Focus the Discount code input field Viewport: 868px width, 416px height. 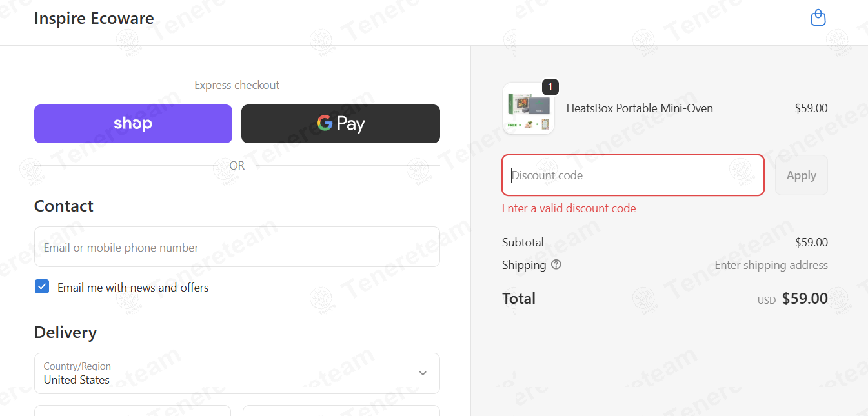pyautogui.click(x=633, y=175)
